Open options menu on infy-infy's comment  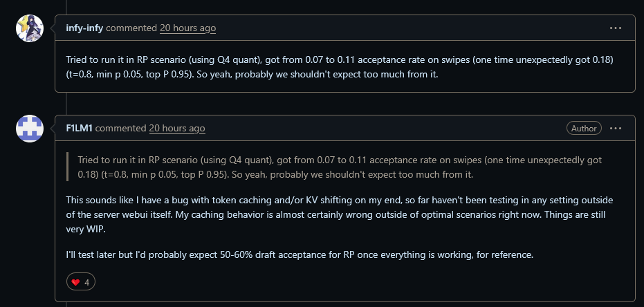click(616, 28)
